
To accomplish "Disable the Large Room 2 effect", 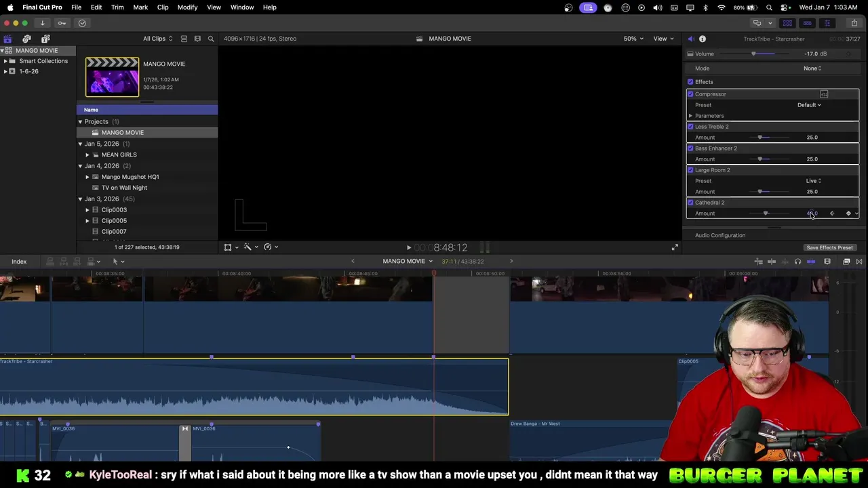I will click(x=690, y=170).
